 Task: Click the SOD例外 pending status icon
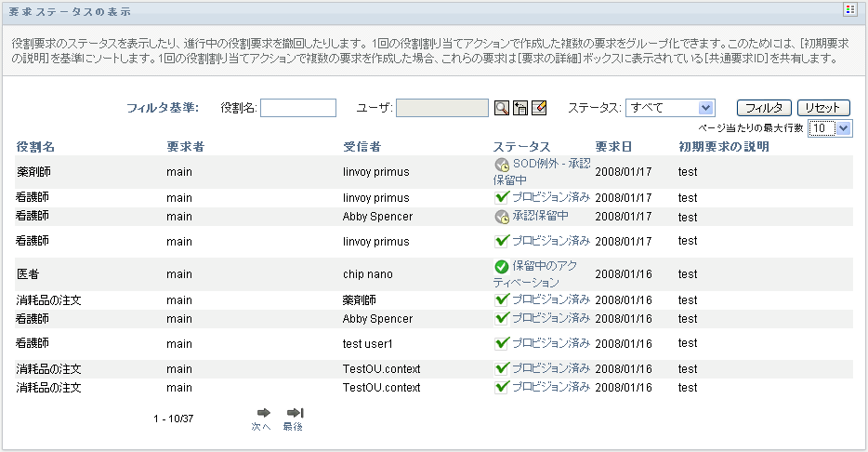point(502,165)
